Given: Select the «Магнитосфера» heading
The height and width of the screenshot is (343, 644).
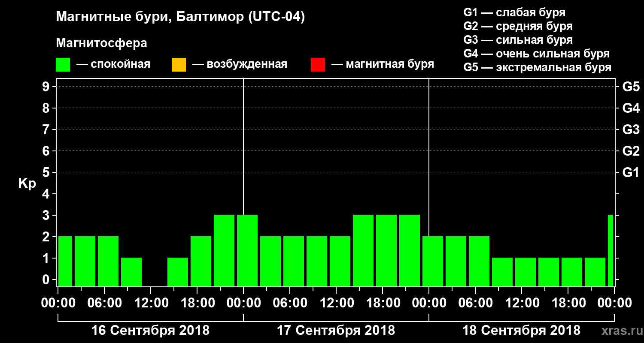Looking at the screenshot, I should (x=101, y=43).
